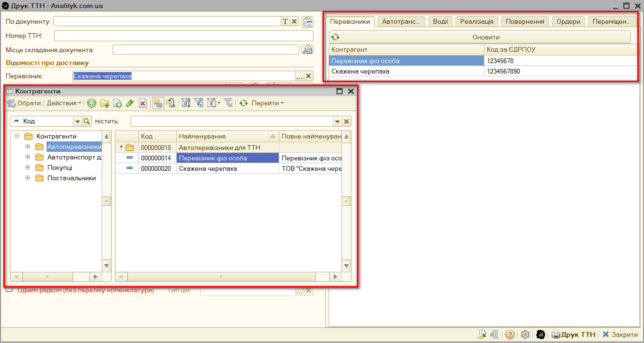Collapse the root Контрагенти tree node
This screenshot has height=343, width=644.
tap(17, 136)
